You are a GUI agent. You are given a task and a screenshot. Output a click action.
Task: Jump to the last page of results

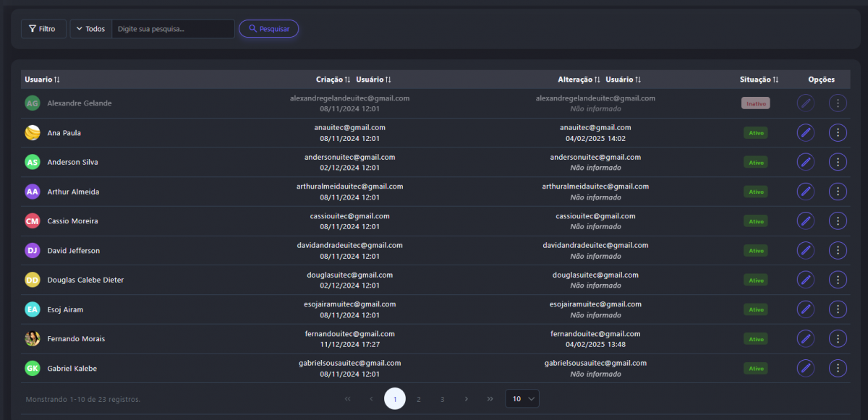pyautogui.click(x=490, y=399)
